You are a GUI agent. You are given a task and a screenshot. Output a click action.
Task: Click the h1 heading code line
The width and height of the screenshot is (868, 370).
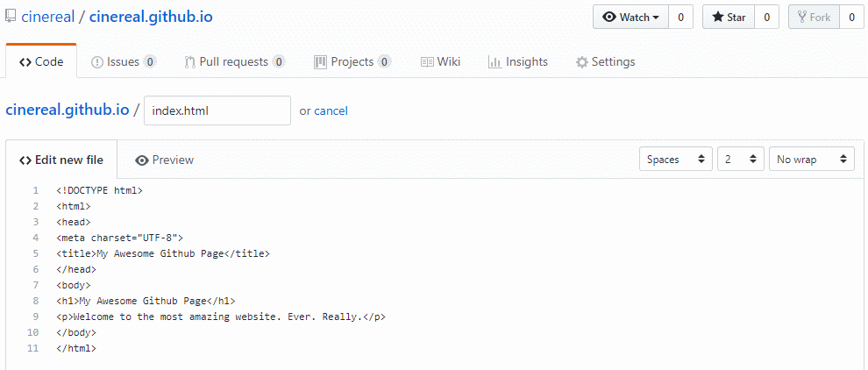146,302
